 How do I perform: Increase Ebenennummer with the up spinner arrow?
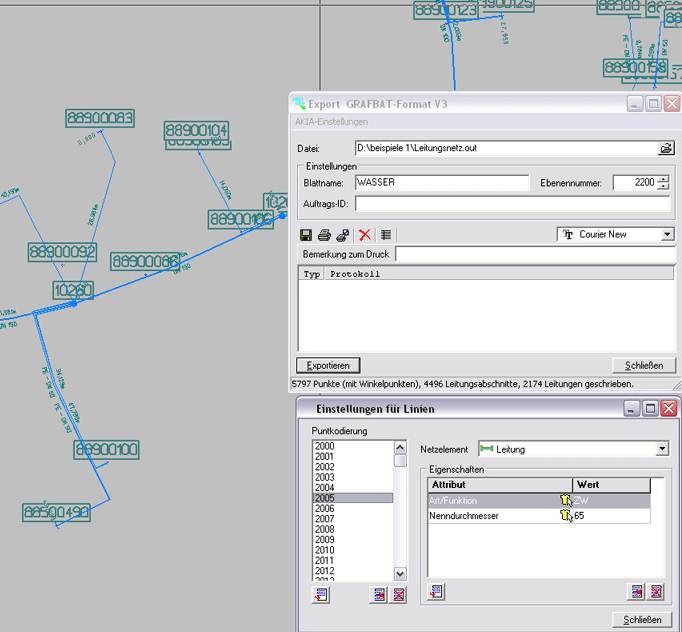663,178
